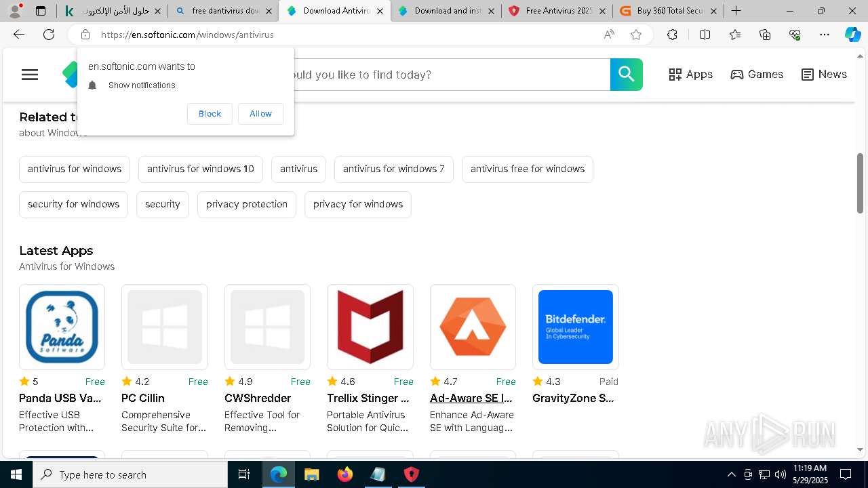Block notifications from en.softonic.com
The height and width of the screenshot is (488, 868).
pyautogui.click(x=210, y=114)
